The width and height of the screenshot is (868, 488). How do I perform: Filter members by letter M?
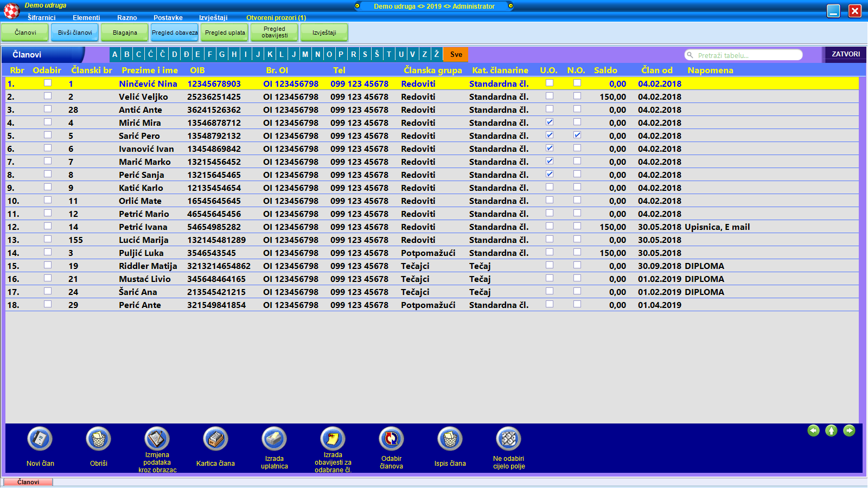pyautogui.click(x=305, y=54)
